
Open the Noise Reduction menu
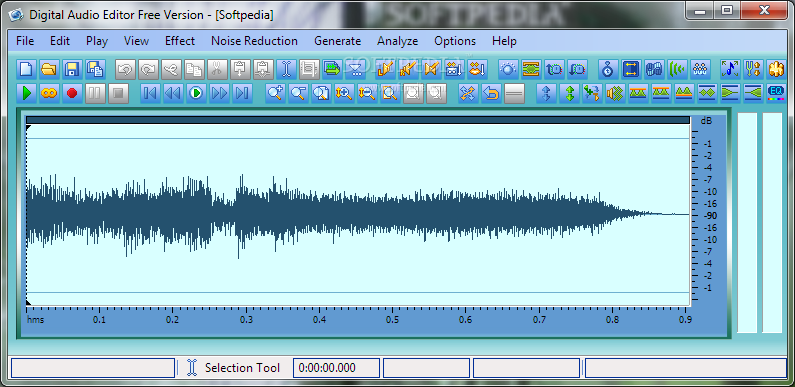coord(255,41)
